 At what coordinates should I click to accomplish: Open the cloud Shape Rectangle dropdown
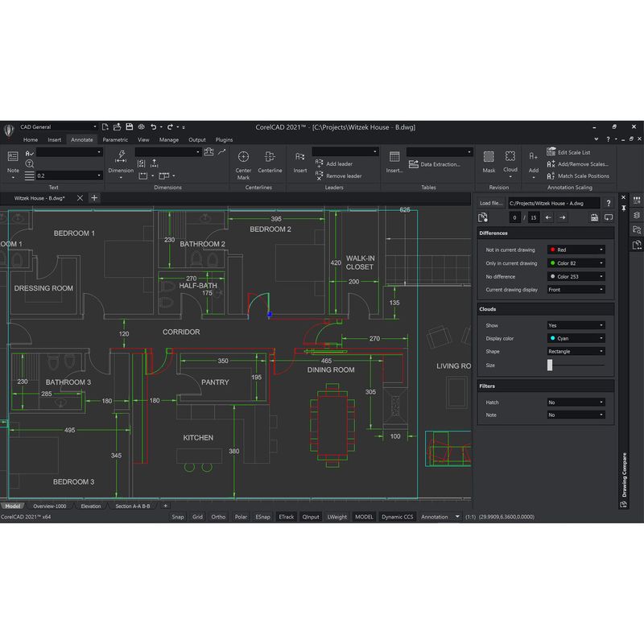click(x=576, y=351)
